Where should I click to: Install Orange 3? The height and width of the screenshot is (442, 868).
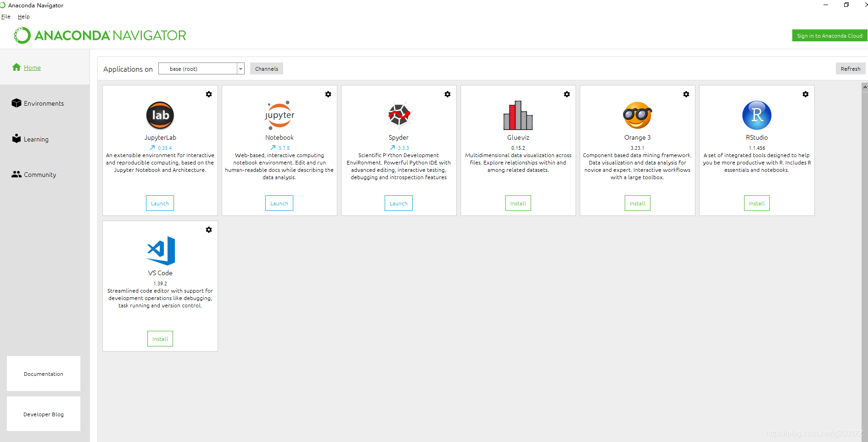tap(638, 203)
